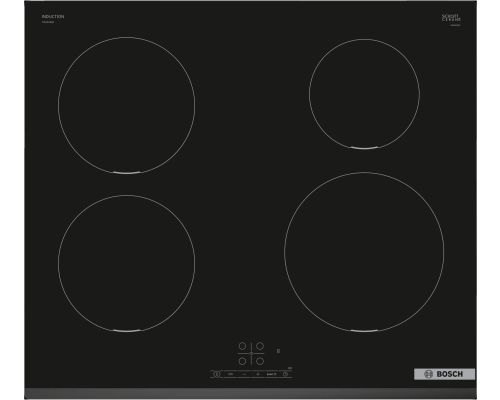Click the small rear-right cooking zone ring
Viewport: 500px width, 400px height.
pyautogui.click(x=364, y=94)
